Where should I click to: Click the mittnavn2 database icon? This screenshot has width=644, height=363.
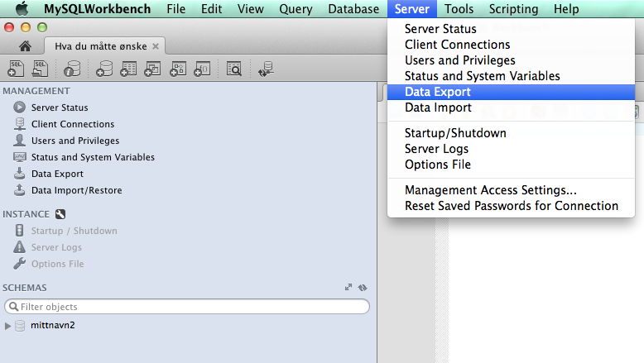pyautogui.click(x=20, y=326)
